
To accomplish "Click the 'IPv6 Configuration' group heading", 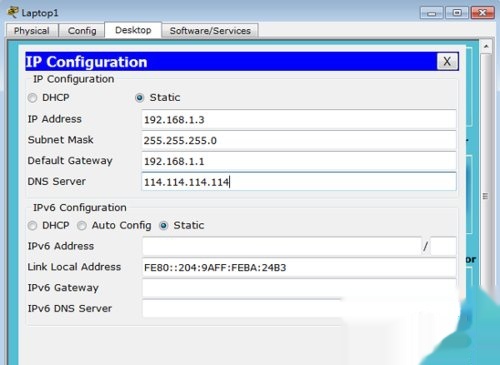I will (x=80, y=207).
